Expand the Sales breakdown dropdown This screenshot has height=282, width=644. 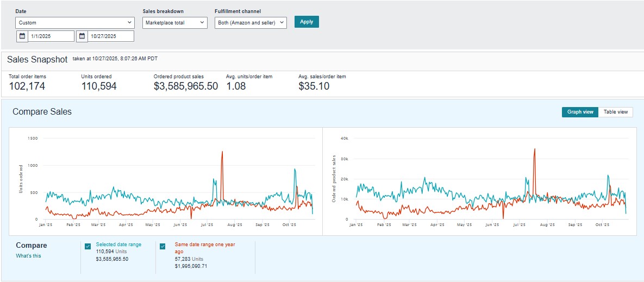(175, 22)
